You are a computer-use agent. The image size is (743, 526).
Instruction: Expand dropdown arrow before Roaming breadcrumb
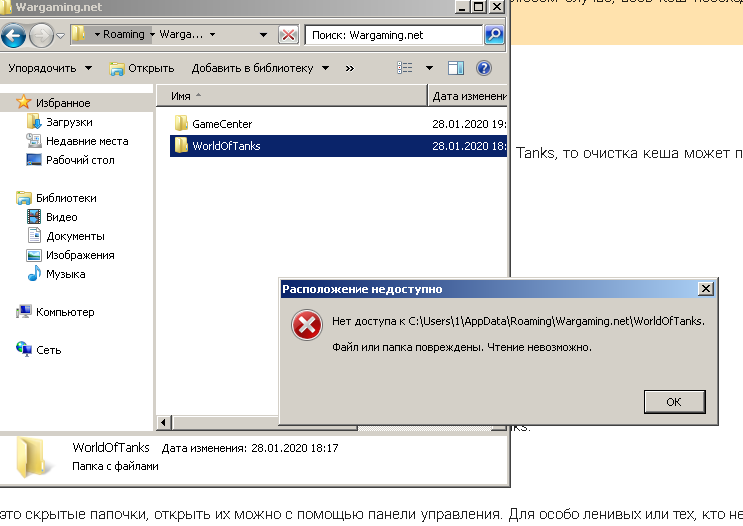(x=97, y=35)
